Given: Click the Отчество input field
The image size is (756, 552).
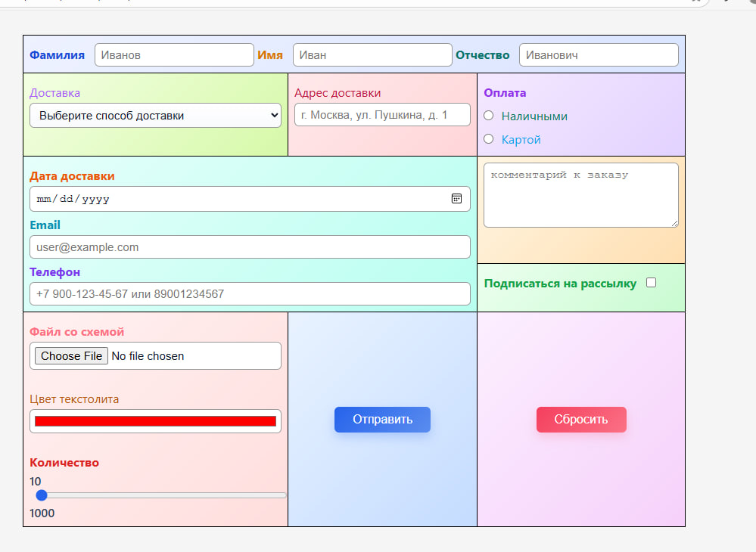Looking at the screenshot, I should point(599,55).
